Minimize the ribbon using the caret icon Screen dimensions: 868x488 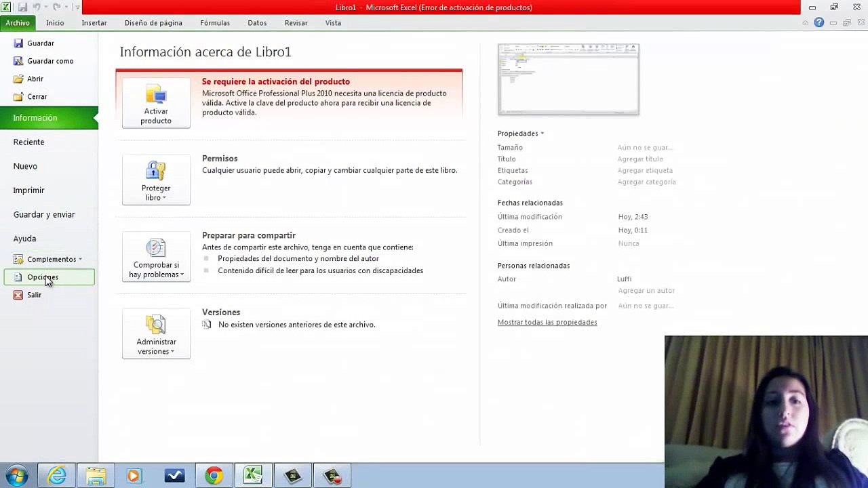[806, 23]
